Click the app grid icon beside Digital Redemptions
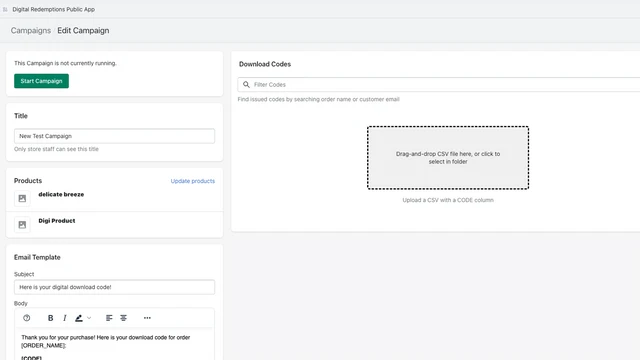 click(x=5, y=9)
